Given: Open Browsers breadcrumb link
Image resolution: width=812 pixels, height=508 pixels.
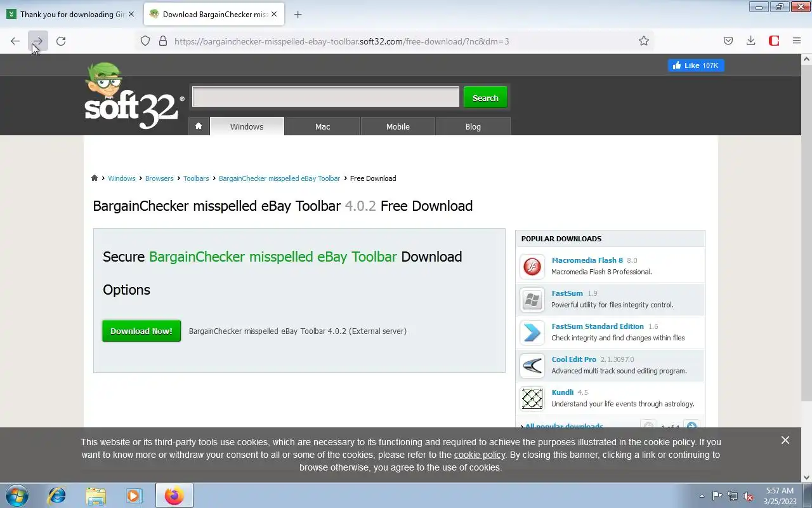Looking at the screenshot, I should pos(159,178).
